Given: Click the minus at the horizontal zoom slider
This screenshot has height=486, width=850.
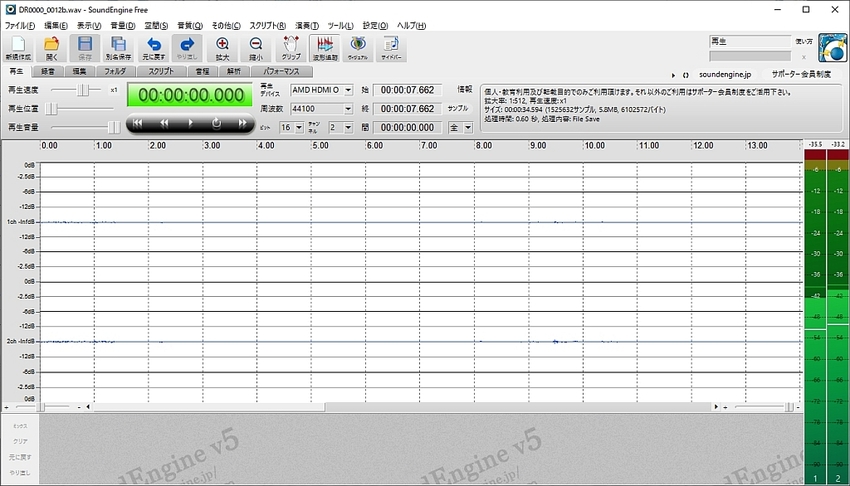Looking at the screenshot, I should pyautogui.click(x=79, y=407).
